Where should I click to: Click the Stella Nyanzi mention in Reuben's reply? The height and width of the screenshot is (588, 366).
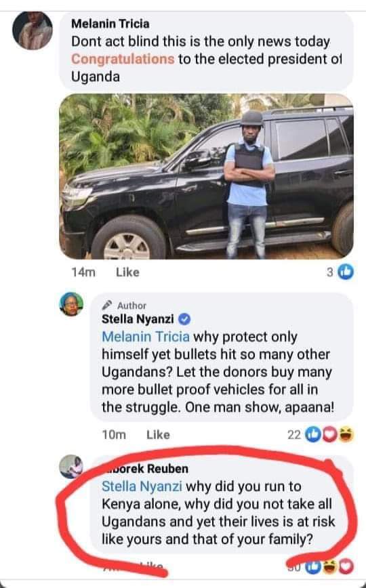click(x=142, y=486)
